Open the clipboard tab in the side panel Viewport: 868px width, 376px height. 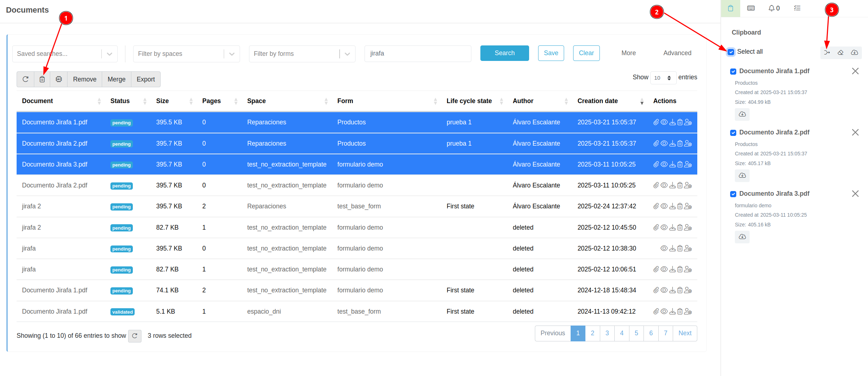click(x=730, y=8)
